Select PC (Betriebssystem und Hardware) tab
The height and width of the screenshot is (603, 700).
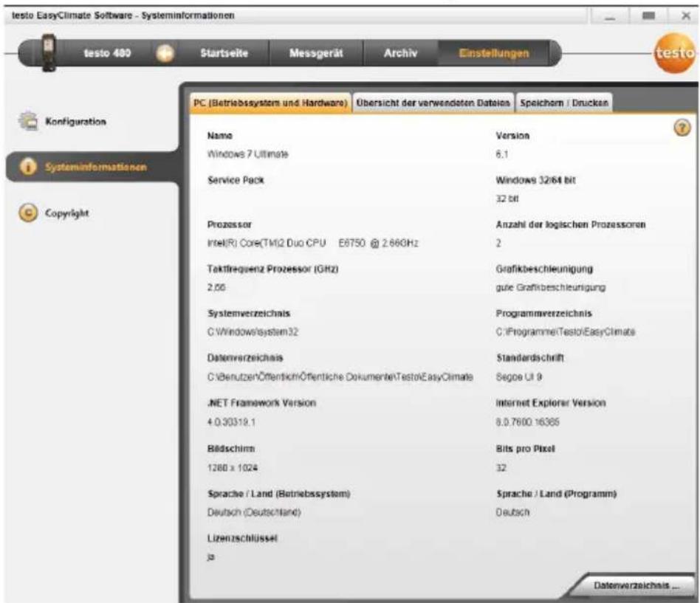(x=270, y=103)
